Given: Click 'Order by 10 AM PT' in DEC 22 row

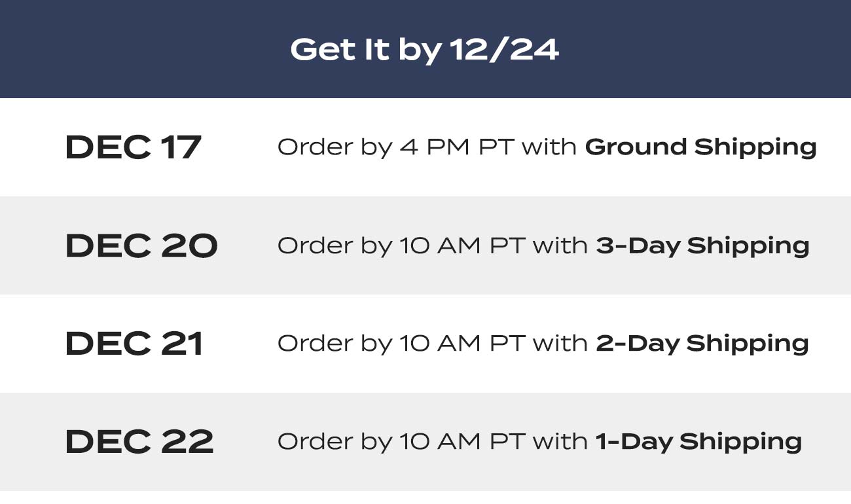Looking at the screenshot, I should [400, 442].
